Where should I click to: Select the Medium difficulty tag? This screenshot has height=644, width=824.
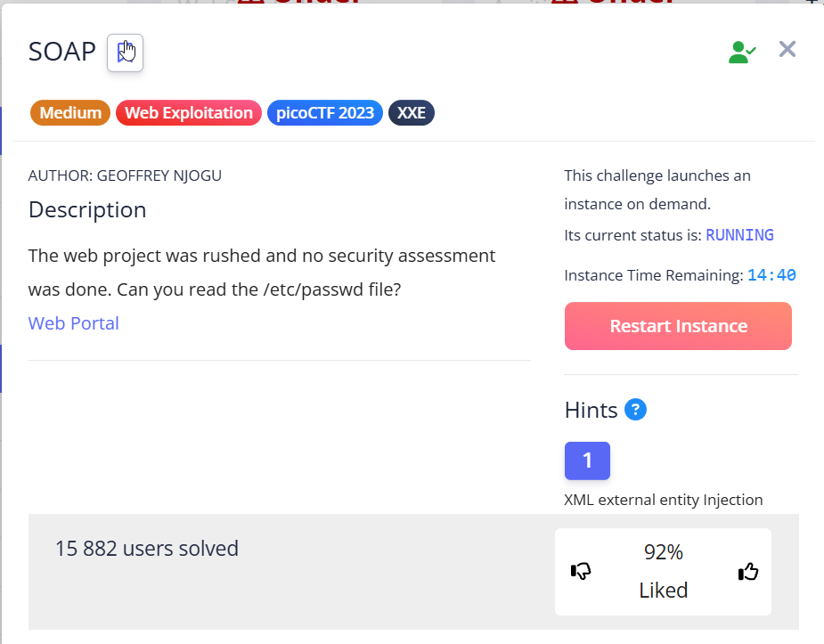pyautogui.click(x=69, y=113)
